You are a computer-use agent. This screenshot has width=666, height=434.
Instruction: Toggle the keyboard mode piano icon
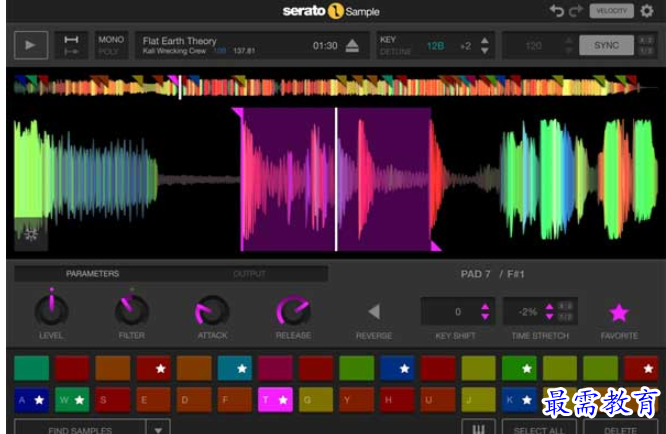(x=479, y=428)
